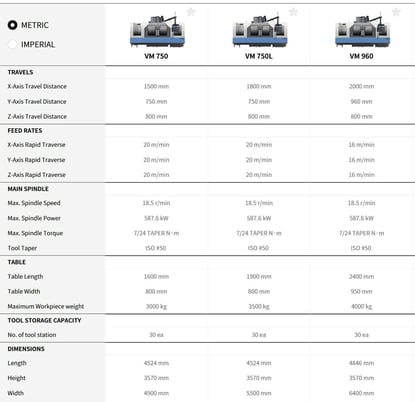Click the TABLE section heading

[17, 262]
